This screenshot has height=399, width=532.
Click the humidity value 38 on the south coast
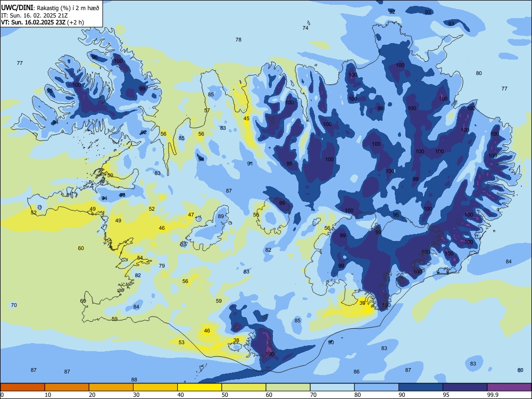click(x=236, y=340)
